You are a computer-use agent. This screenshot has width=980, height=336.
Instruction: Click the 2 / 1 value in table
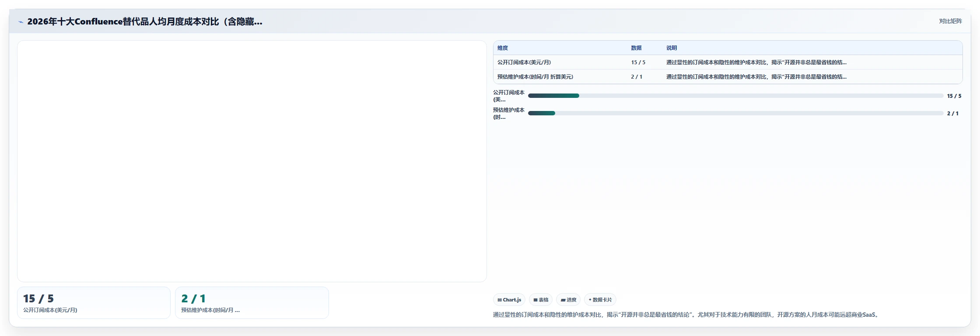(637, 77)
